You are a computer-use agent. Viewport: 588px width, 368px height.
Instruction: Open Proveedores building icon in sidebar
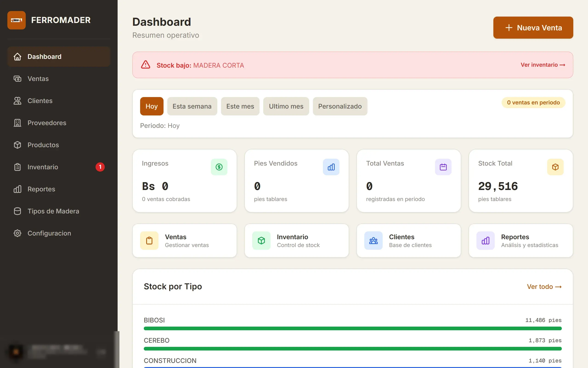(17, 123)
